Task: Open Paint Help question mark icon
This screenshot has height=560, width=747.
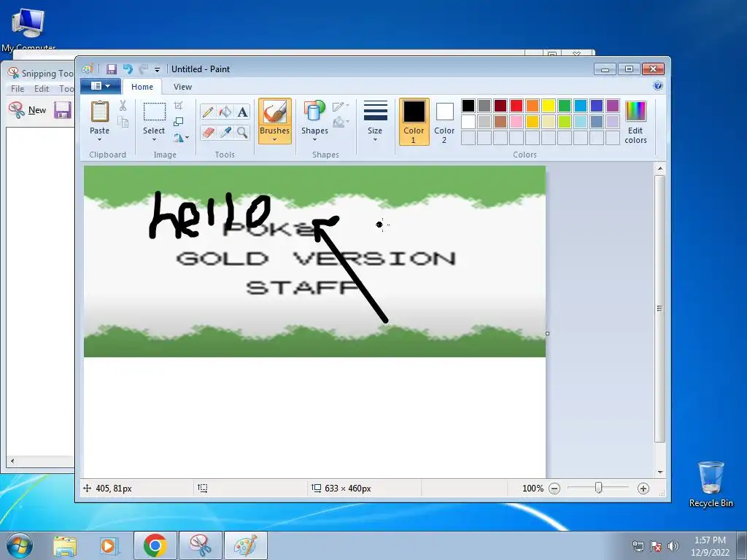Action: (x=658, y=86)
